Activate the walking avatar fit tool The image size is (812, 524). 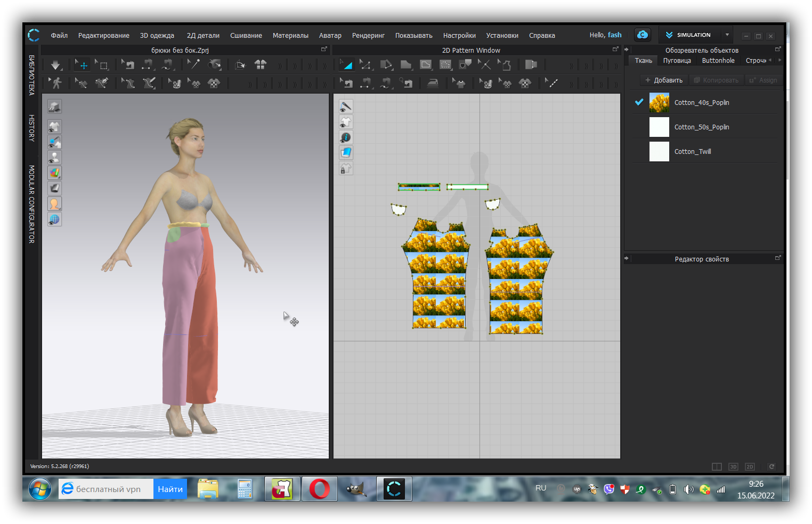(x=55, y=83)
